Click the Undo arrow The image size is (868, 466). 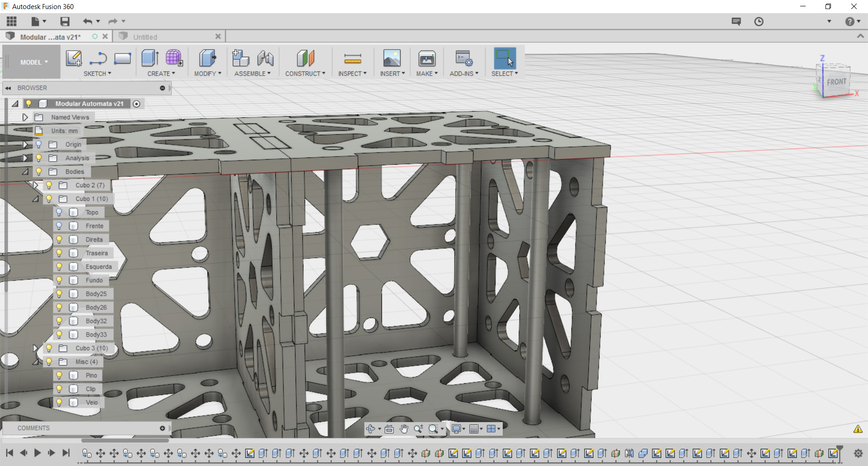(88, 21)
